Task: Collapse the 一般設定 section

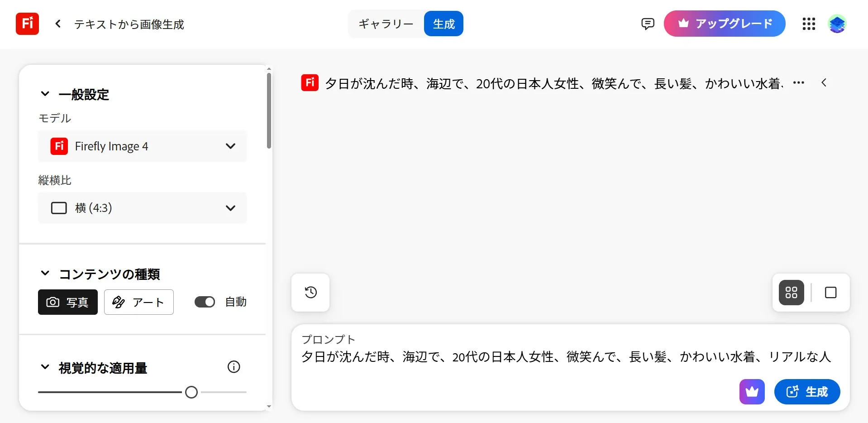Action: pyautogui.click(x=45, y=94)
